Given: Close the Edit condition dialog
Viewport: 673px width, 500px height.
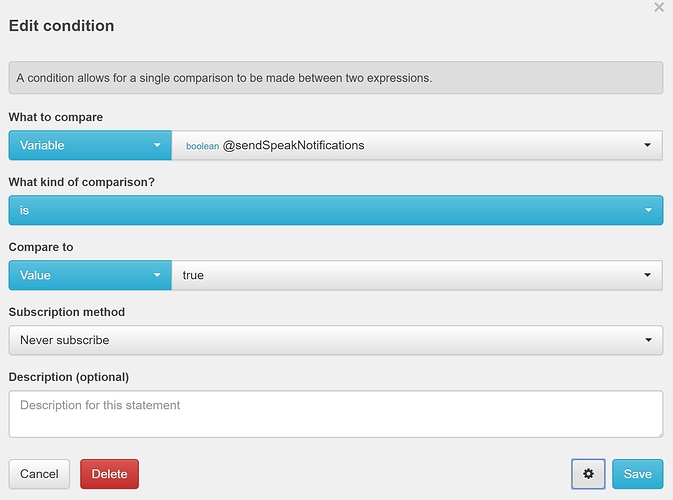Looking at the screenshot, I should click(x=659, y=7).
